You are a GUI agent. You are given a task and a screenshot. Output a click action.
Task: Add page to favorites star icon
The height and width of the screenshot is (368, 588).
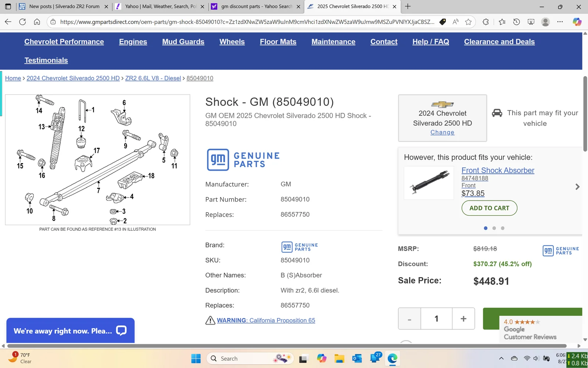(468, 22)
